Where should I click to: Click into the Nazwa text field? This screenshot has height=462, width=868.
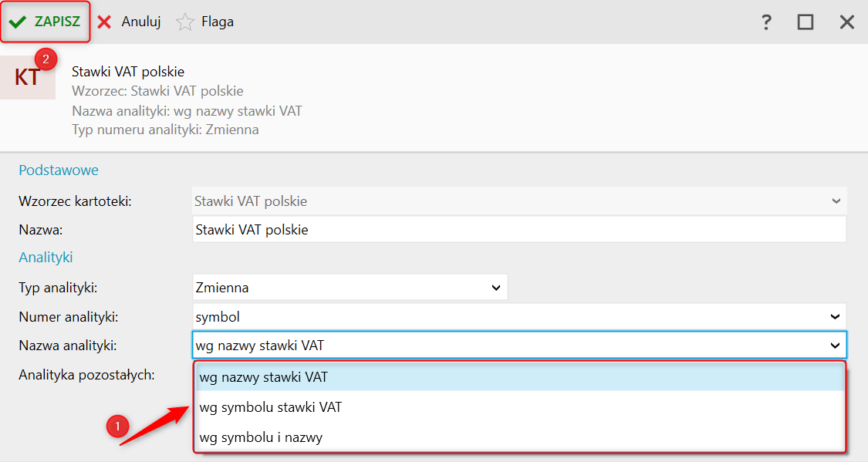(519, 230)
